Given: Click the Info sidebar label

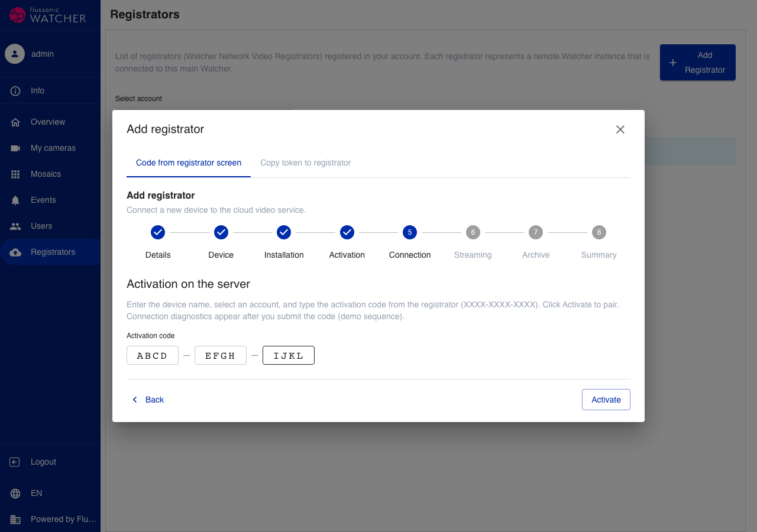Looking at the screenshot, I should click(x=38, y=91).
